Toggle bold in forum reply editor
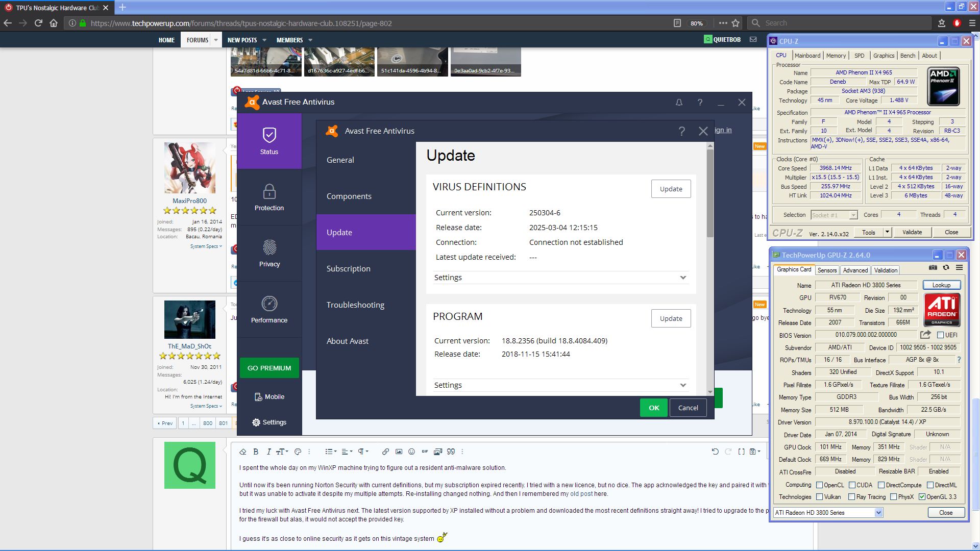The width and height of the screenshot is (980, 551). 256,452
